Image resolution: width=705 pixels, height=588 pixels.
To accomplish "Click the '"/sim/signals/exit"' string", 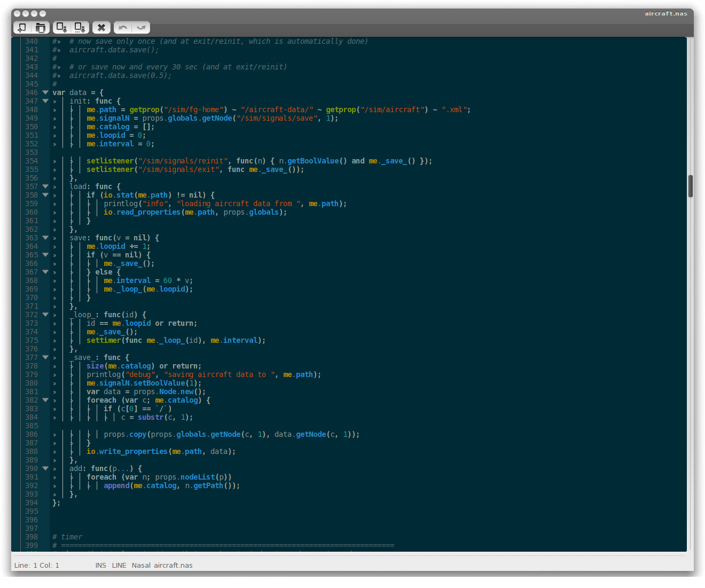I will [178, 169].
